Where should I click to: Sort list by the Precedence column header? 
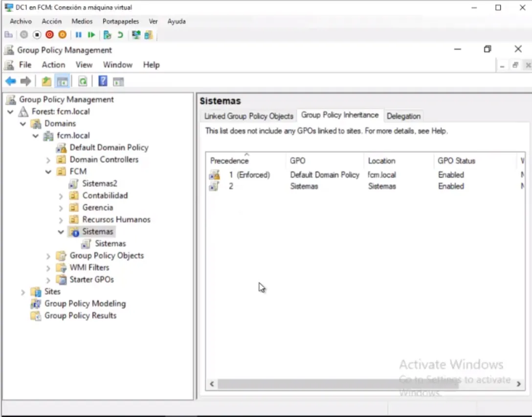click(229, 161)
